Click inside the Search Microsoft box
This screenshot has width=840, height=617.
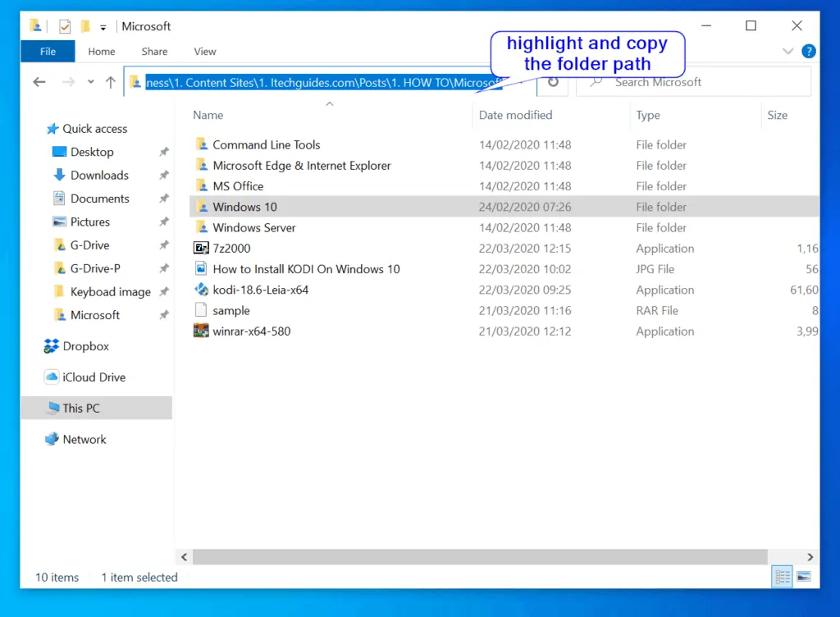pos(673,82)
